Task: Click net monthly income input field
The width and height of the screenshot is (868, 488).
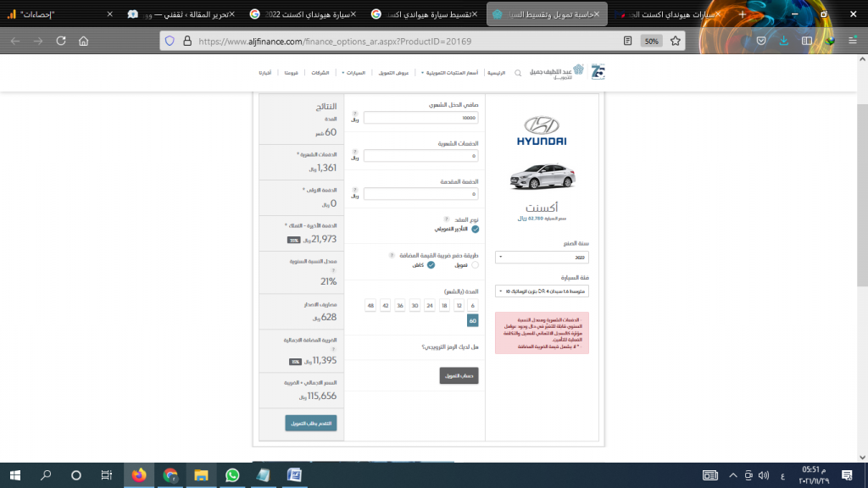Action: click(420, 118)
